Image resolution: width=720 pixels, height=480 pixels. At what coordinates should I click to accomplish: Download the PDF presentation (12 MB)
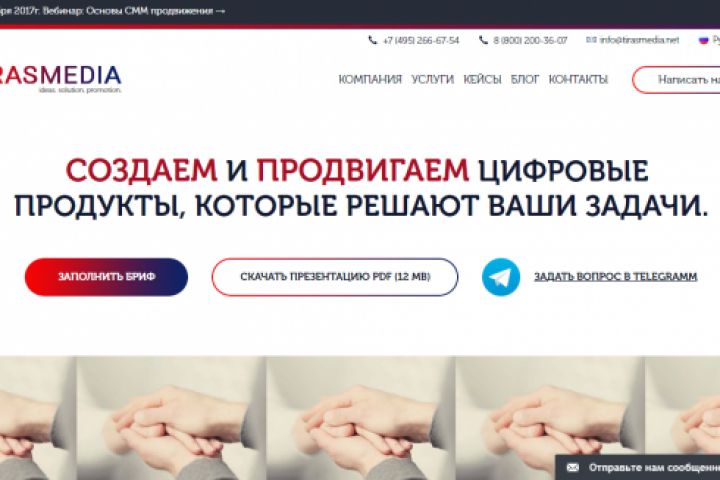coord(335,277)
